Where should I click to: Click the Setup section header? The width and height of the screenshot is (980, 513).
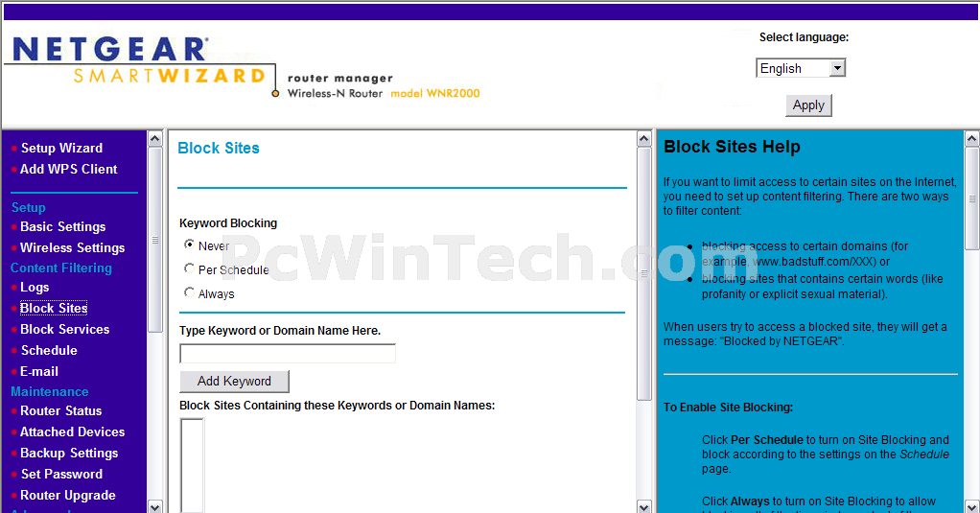(28, 207)
